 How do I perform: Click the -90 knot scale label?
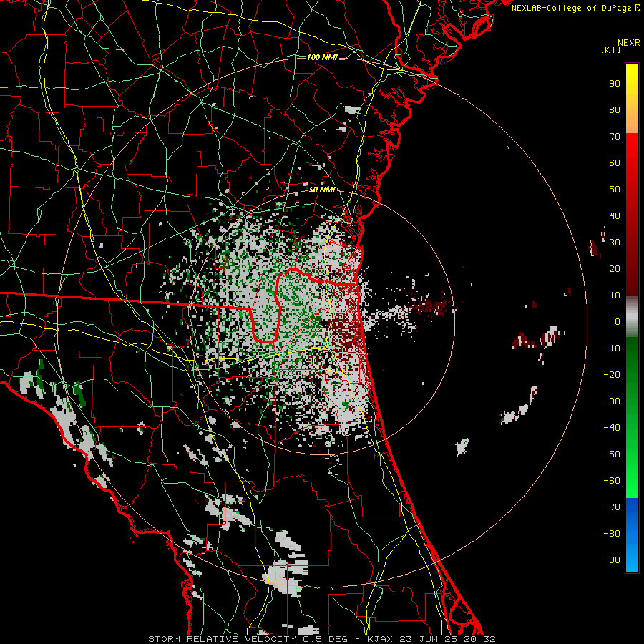click(x=612, y=560)
